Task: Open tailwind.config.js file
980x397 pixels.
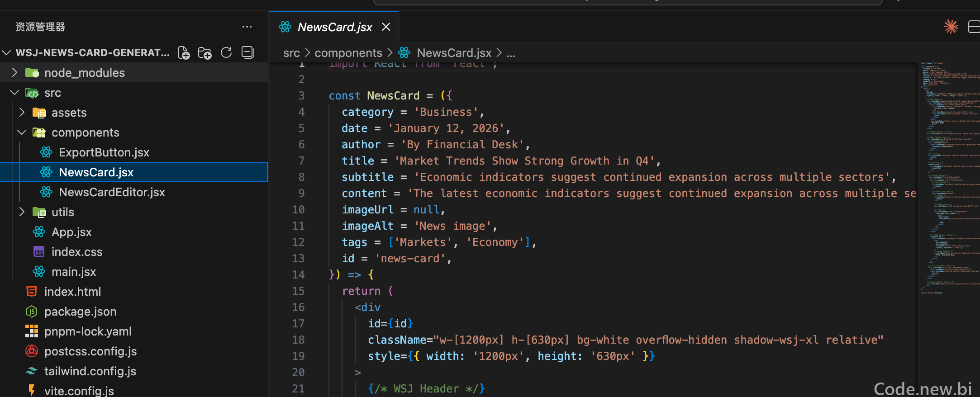Action: coord(90,371)
